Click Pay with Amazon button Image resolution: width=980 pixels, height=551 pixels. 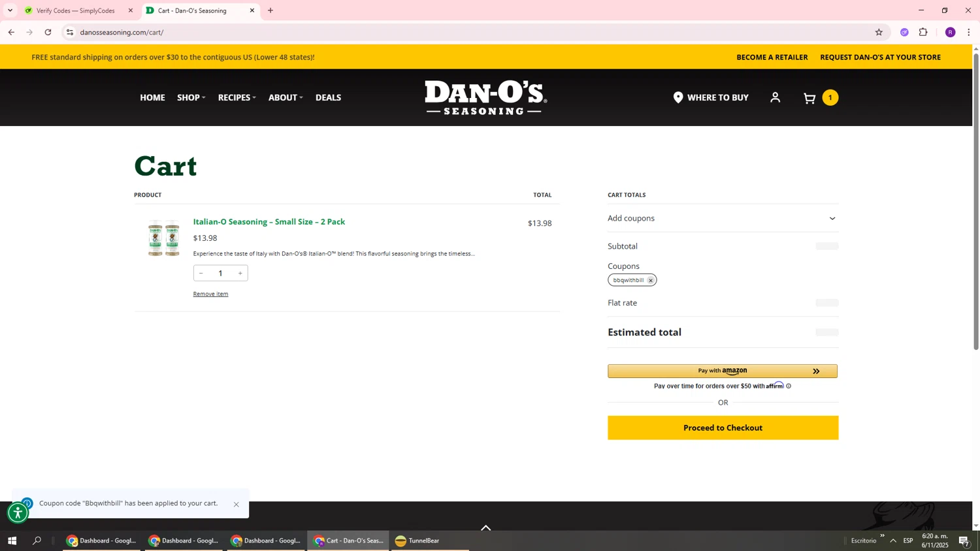point(723,371)
